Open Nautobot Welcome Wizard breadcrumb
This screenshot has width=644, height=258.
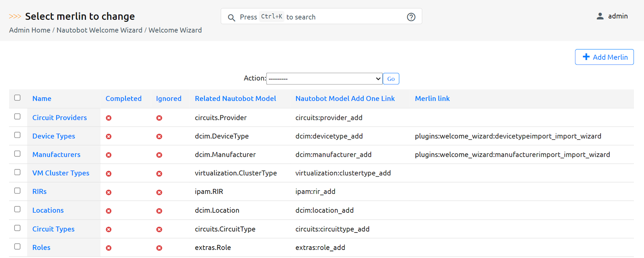pos(99,30)
